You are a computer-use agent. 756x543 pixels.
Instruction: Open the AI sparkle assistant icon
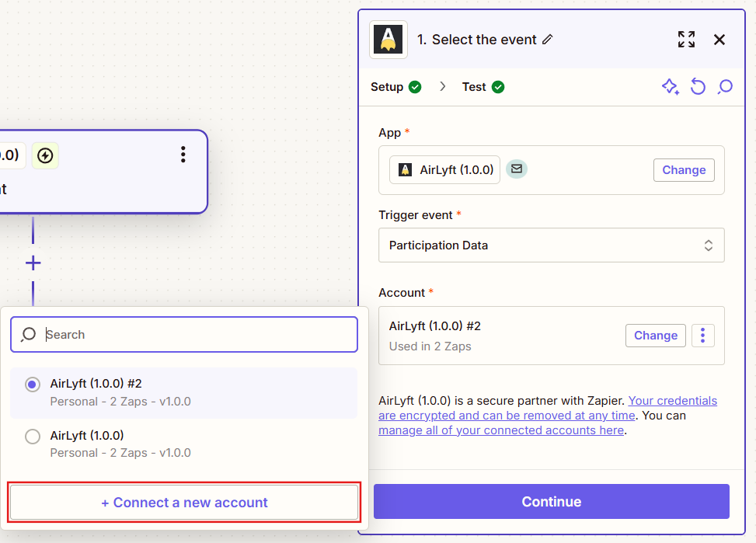[x=671, y=87]
